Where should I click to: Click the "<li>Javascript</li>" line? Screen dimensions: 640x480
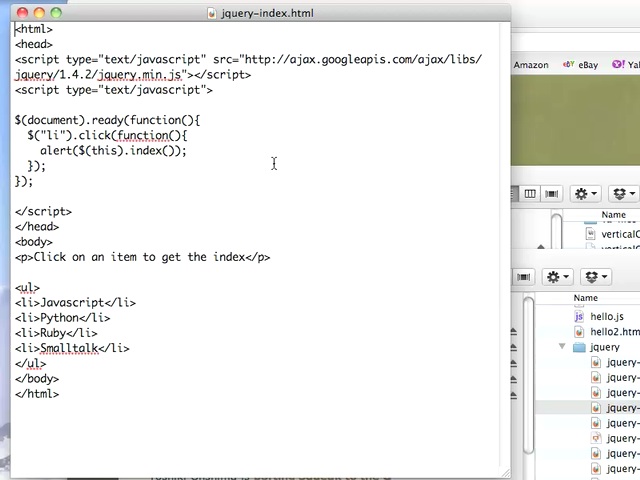tap(75, 302)
